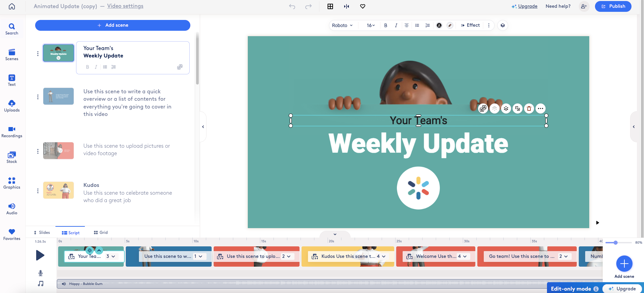
Task: Toggle bullet list in first script card
Action: (x=105, y=67)
